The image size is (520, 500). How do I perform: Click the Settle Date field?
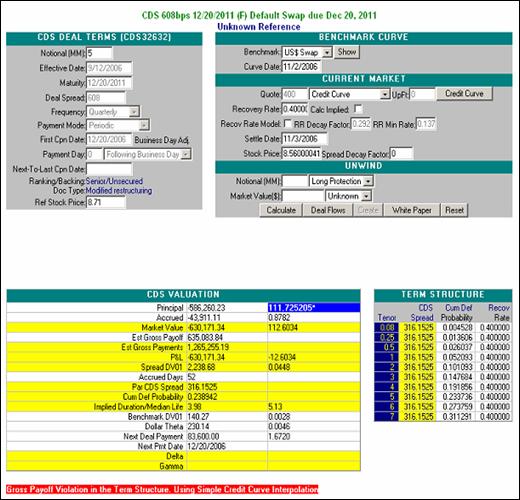point(304,139)
